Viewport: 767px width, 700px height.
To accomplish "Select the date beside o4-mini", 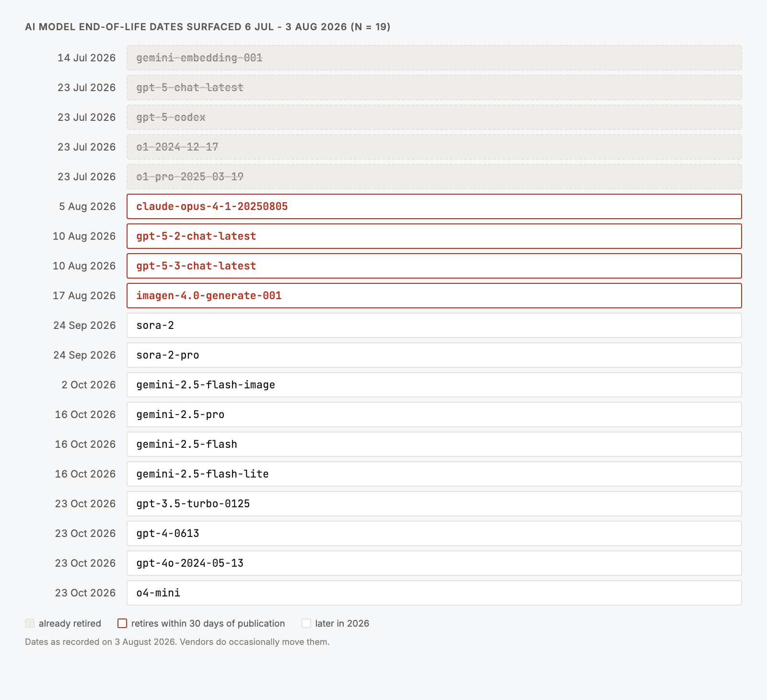I will pos(85,593).
